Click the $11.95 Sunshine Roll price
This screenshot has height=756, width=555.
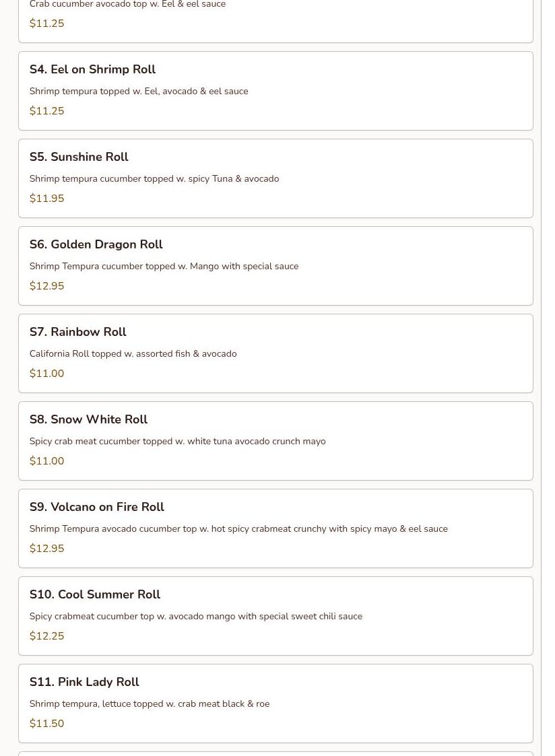click(x=46, y=199)
